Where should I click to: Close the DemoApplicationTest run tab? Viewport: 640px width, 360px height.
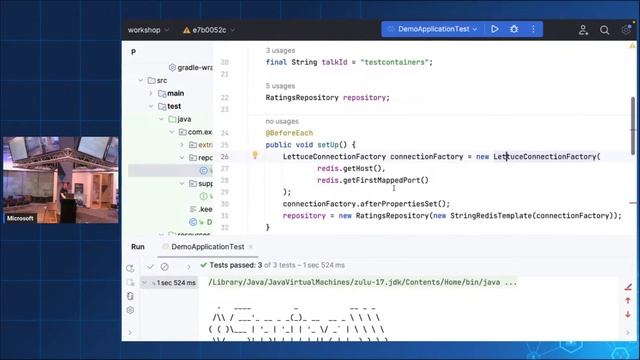251,247
